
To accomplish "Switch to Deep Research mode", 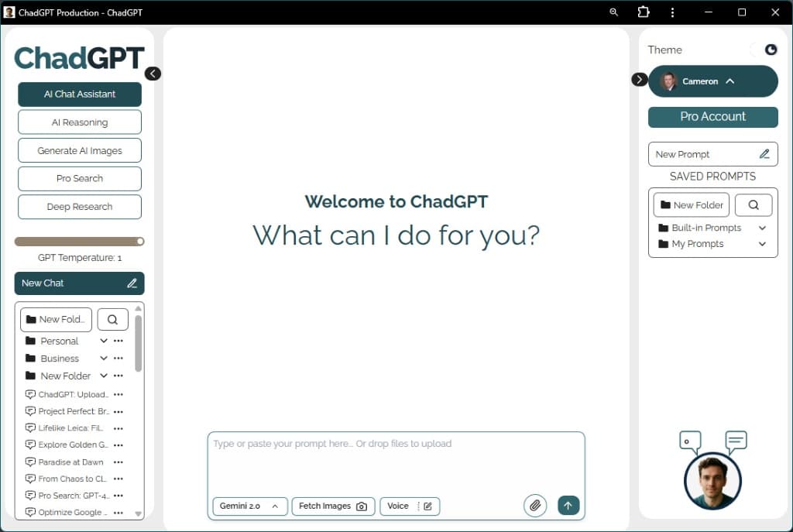I will click(x=80, y=207).
